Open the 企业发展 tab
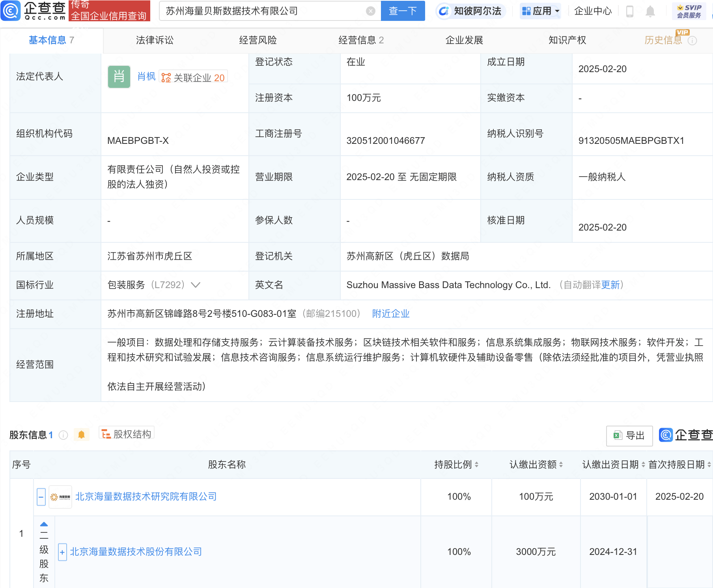The width and height of the screenshot is (713, 588). pyautogui.click(x=464, y=40)
